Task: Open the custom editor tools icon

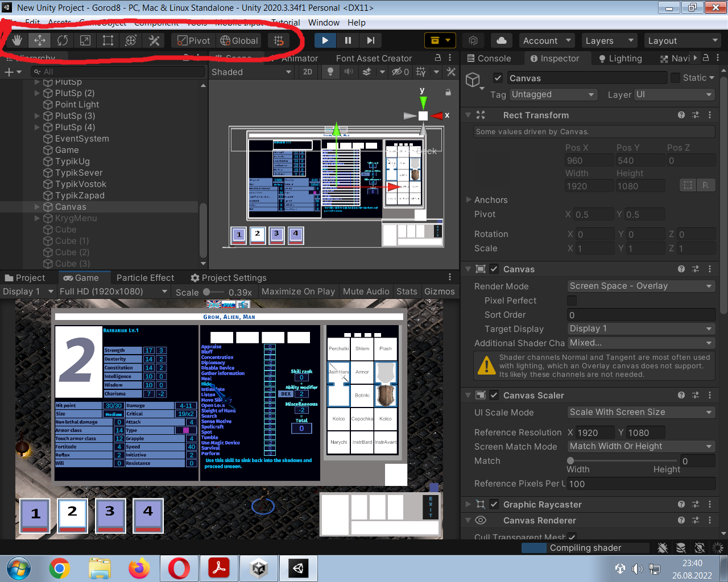Action: [x=154, y=40]
